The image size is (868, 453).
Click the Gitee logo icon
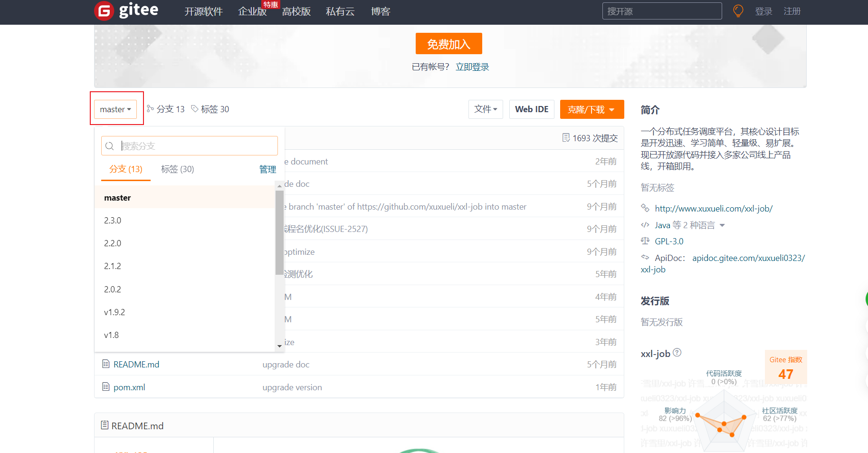coord(104,11)
